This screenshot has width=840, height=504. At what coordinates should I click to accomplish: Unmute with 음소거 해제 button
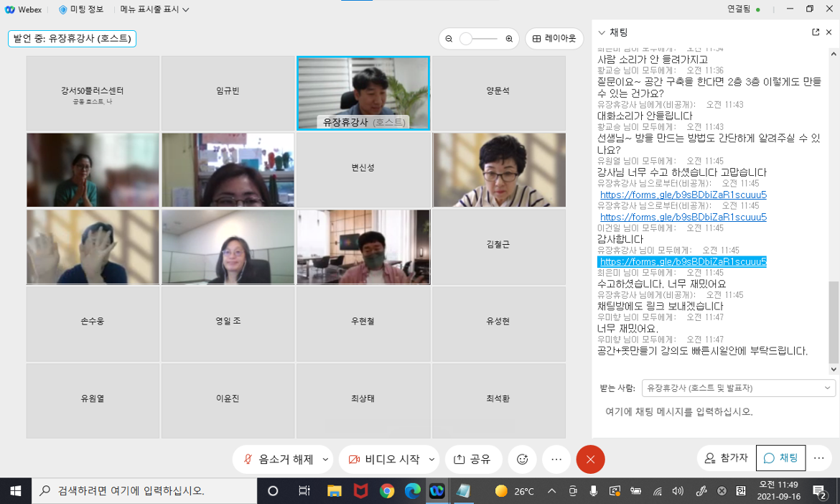tap(279, 459)
